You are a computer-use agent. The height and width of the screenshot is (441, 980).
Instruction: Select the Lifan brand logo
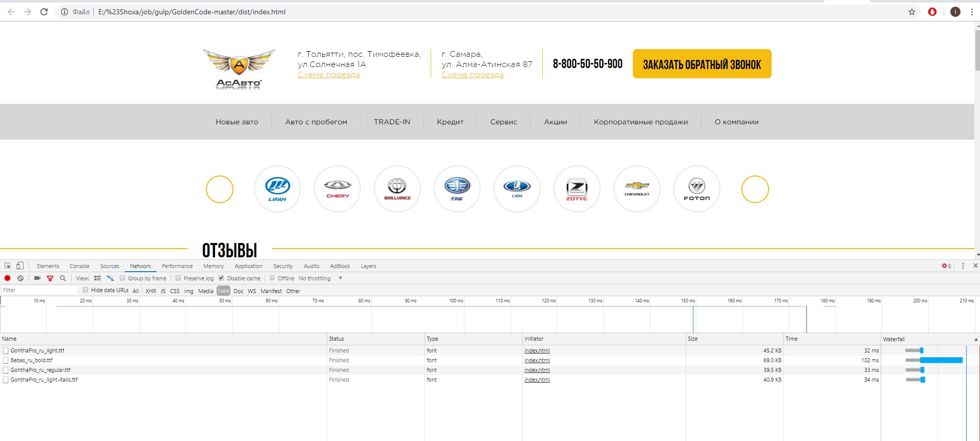pos(278,189)
